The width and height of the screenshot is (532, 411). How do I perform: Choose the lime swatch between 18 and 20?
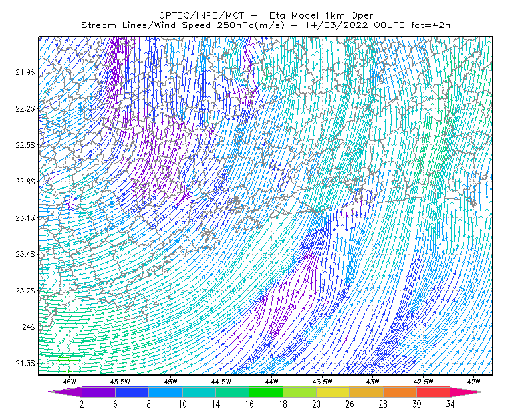tap(300, 392)
